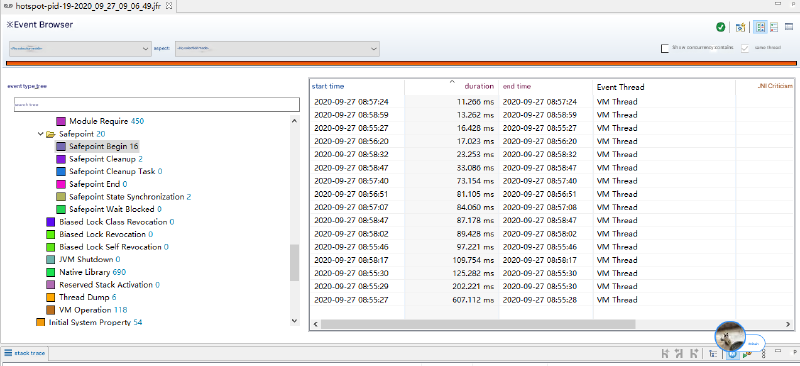This screenshot has width=800, height=366.
Task: Toggle the same thread checkbox
Action: tap(745, 48)
